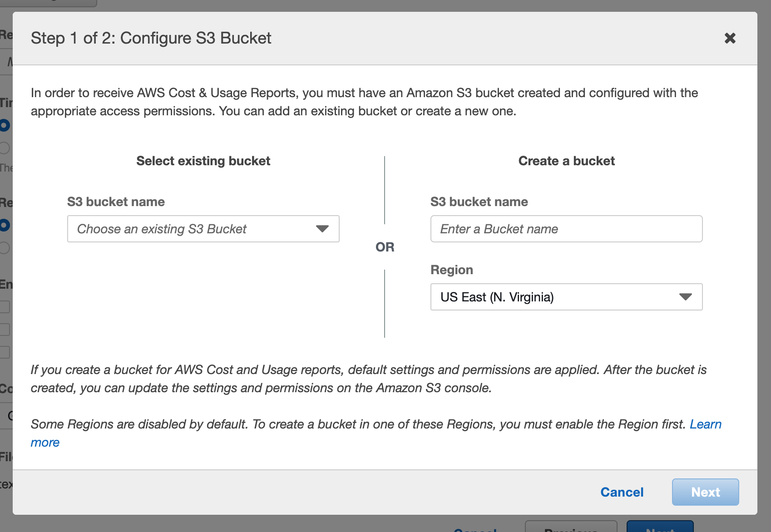
Task: Open the Choose an existing S3 Bucket dropdown
Action: (203, 229)
